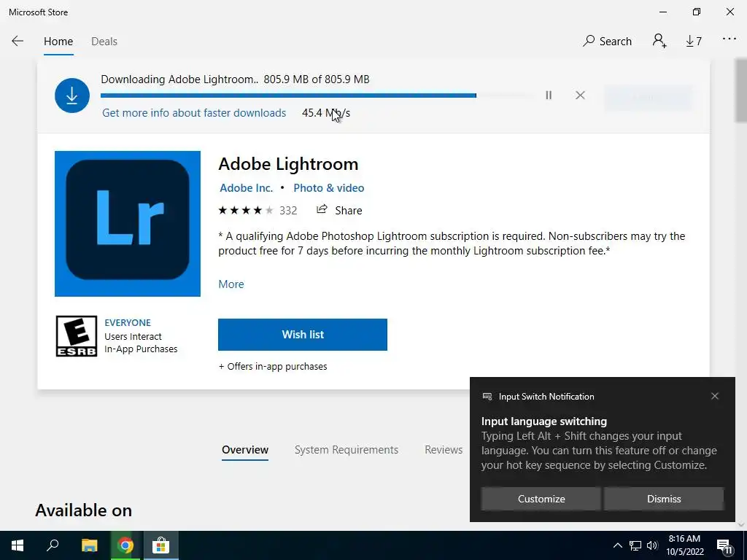Pause the Adobe Lightroom download
This screenshot has height=560, width=747.
point(549,96)
